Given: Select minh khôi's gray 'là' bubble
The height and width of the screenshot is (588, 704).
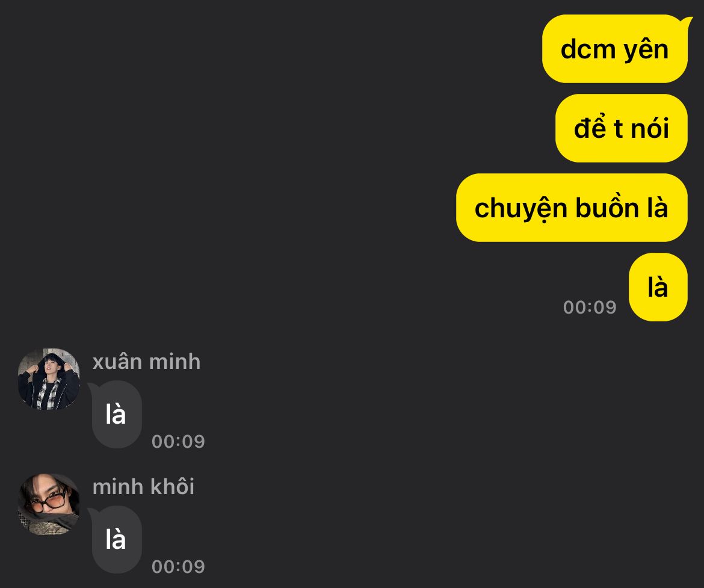Looking at the screenshot, I should click(x=117, y=539).
